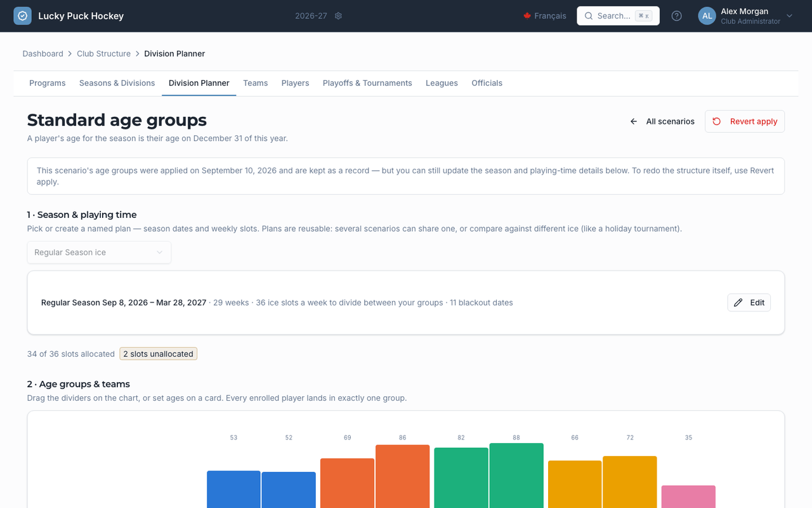Viewport: 812px width, 508px height.
Task: Open the Players tab
Action: [x=296, y=83]
